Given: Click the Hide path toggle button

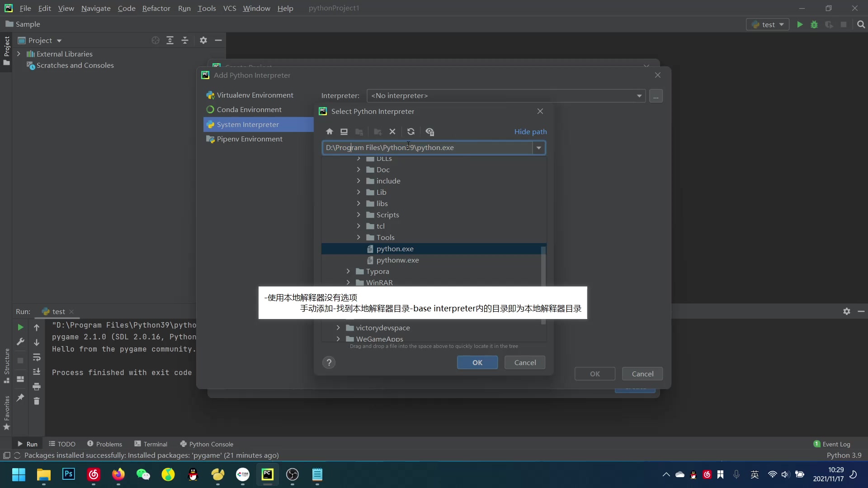Looking at the screenshot, I should coord(530,131).
